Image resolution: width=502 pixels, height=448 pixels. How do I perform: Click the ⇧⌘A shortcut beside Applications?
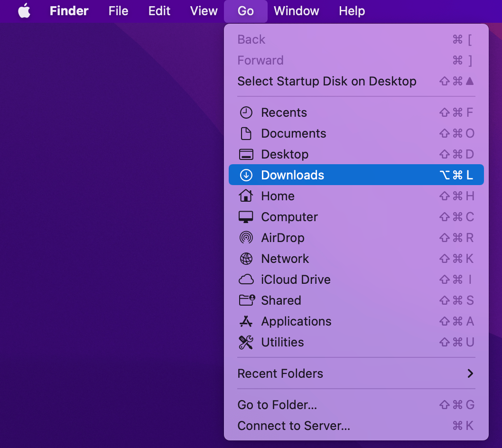456,321
